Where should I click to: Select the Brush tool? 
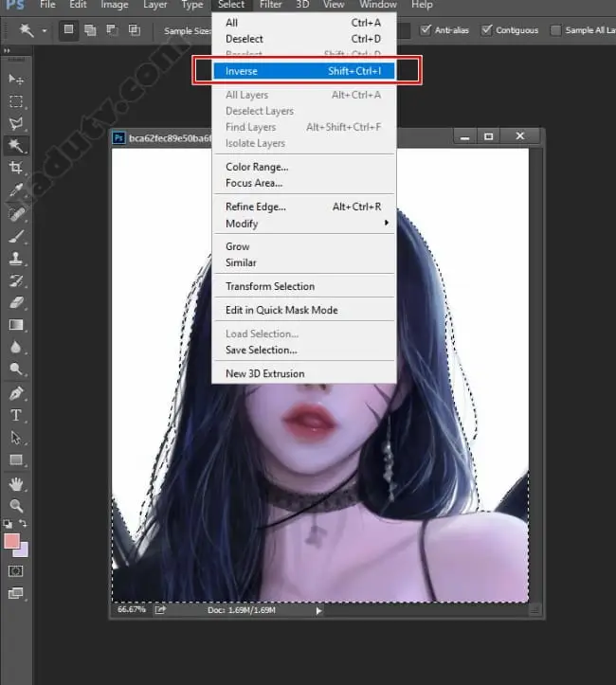tap(16, 236)
